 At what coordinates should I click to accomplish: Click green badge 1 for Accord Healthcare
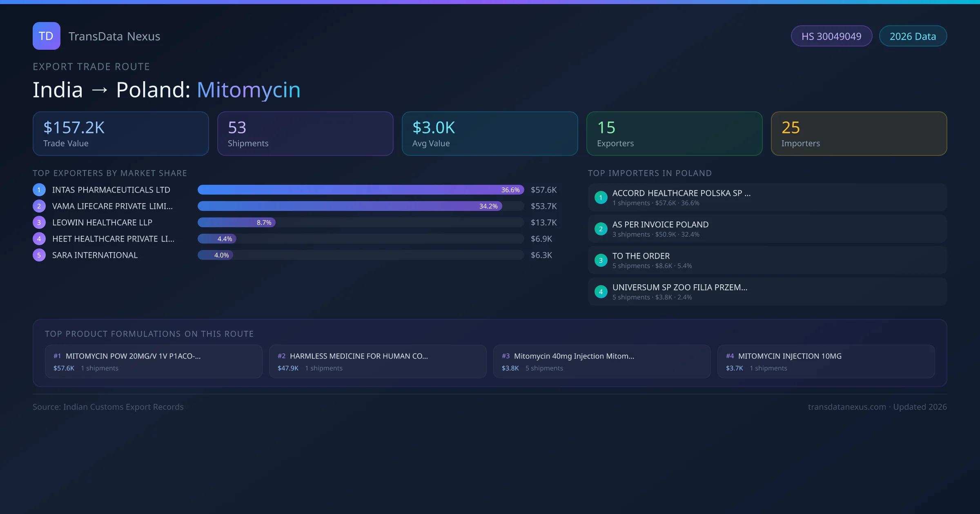[x=601, y=197]
